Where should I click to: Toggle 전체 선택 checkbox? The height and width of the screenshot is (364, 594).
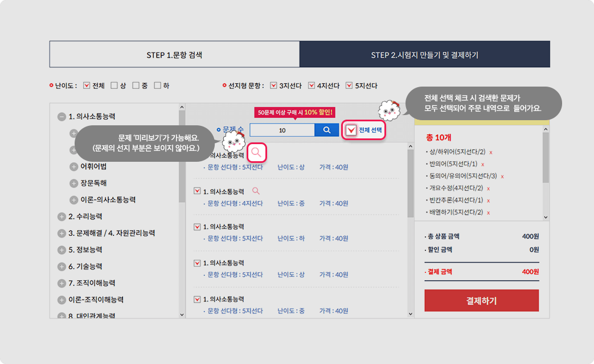pyautogui.click(x=351, y=130)
